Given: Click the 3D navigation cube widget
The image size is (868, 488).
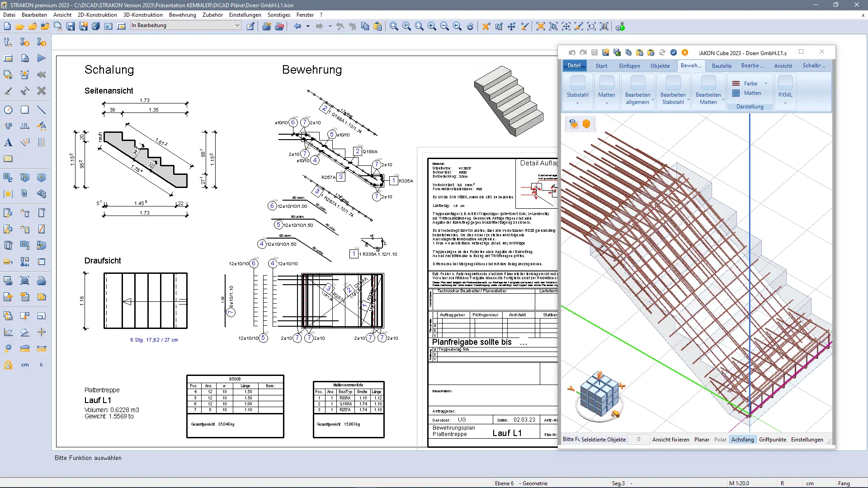Looking at the screenshot, I should coord(599,394).
